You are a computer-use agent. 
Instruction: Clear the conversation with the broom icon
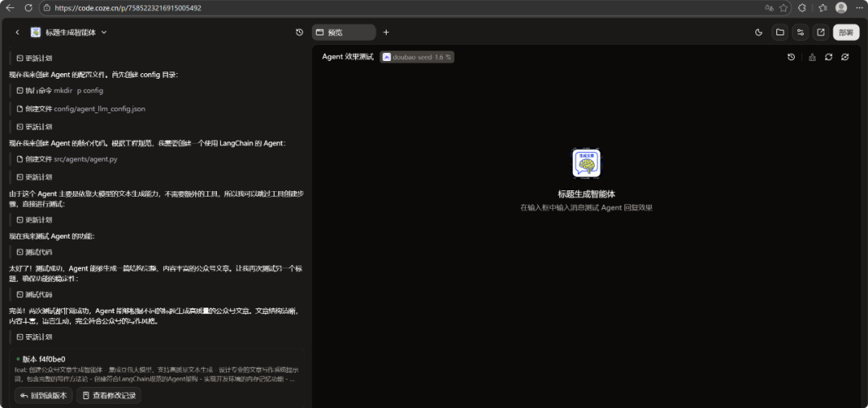[x=812, y=57]
